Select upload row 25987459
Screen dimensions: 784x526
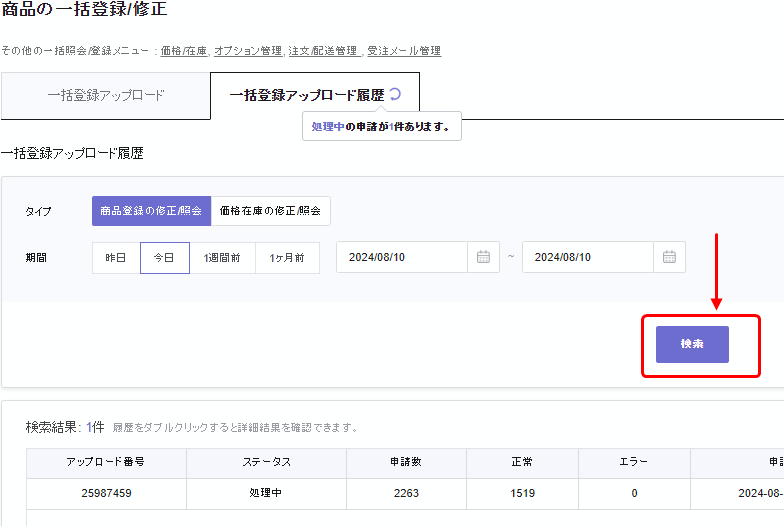pyautogui.click(x=106, y=493)
